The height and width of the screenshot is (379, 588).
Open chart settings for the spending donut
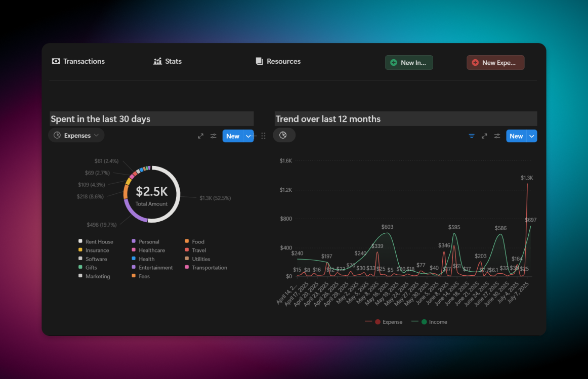[213, 136]
